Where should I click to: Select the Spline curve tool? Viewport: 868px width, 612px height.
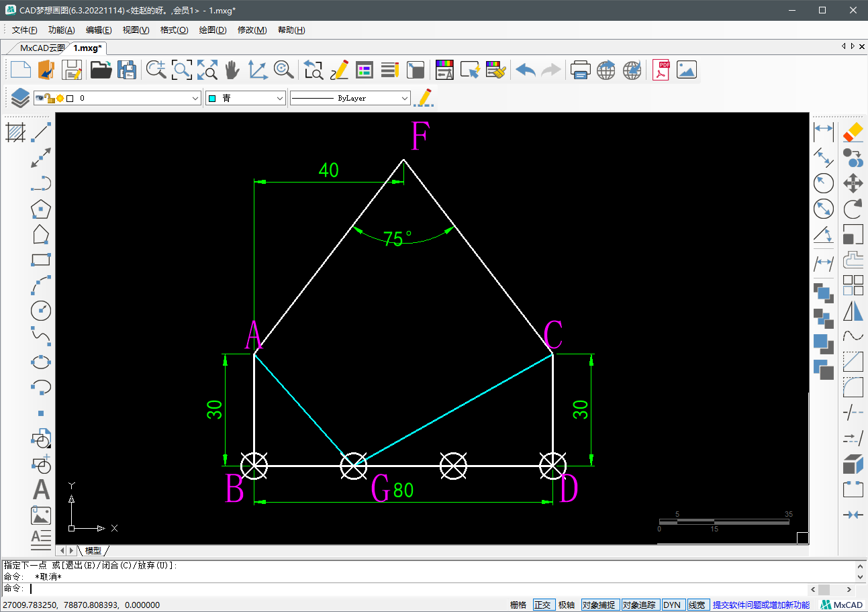pyautogui.click(x=42, y=336)
